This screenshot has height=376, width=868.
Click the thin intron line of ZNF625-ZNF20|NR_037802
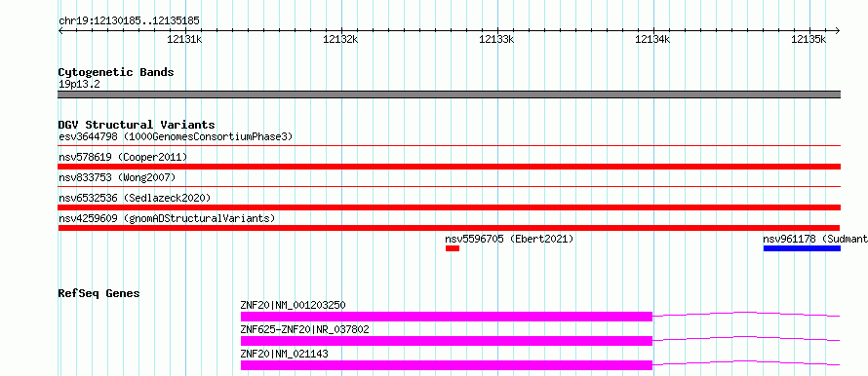tap(746, 338)
